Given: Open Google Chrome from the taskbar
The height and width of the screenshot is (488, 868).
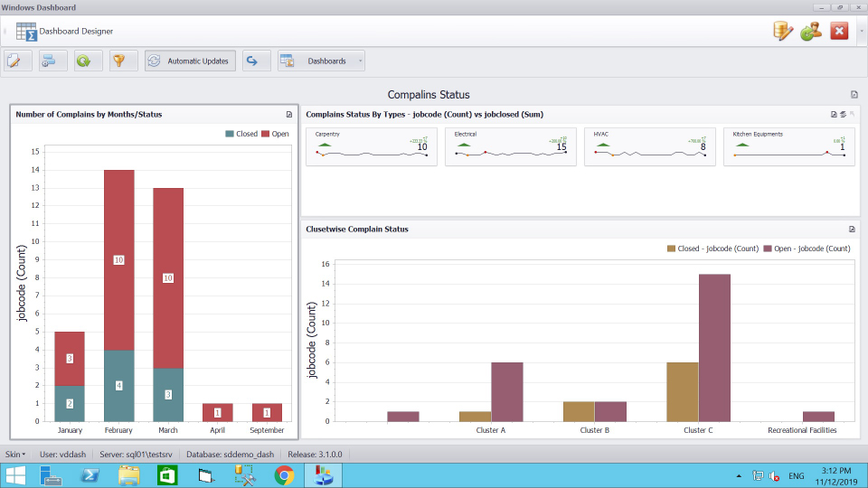Looking at the screenshot, I should [x=285, y=474].
